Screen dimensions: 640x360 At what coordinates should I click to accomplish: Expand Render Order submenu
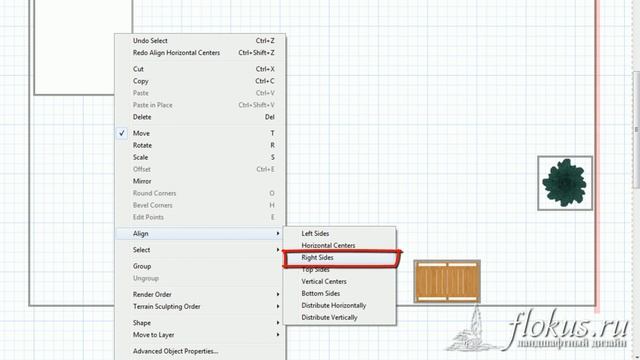200,294
